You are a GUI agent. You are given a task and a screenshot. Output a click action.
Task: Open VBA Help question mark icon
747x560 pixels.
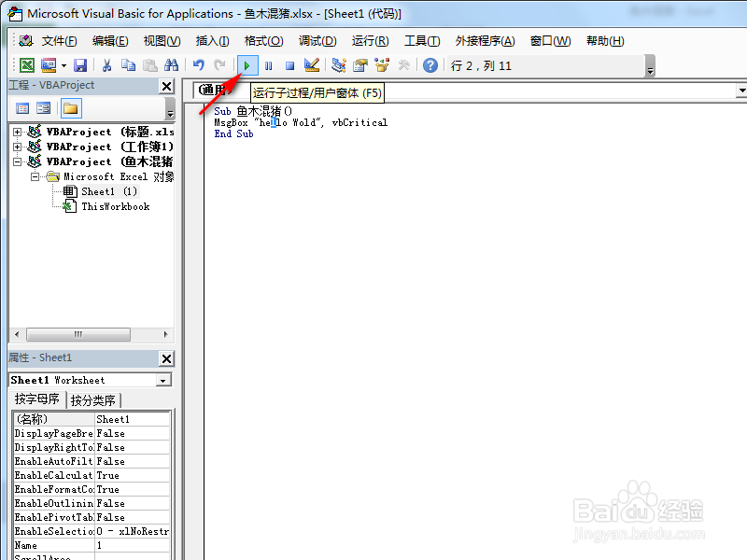430,65
